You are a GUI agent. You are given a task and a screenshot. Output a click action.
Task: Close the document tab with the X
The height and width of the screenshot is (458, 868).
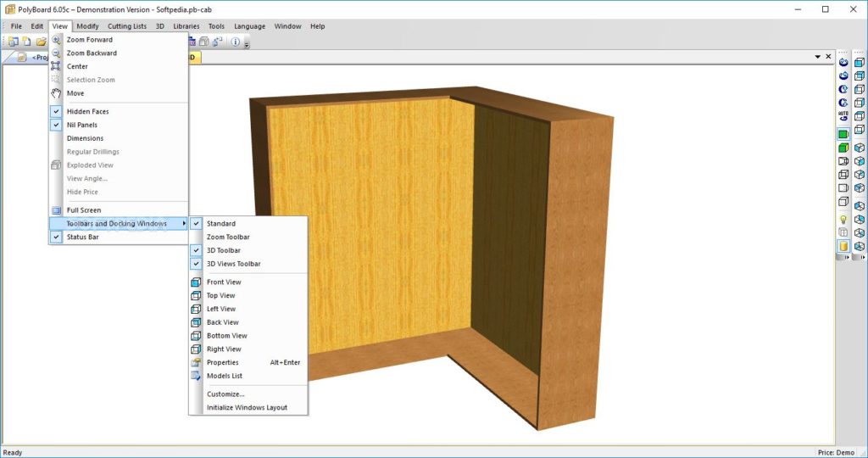pos(828,57)
